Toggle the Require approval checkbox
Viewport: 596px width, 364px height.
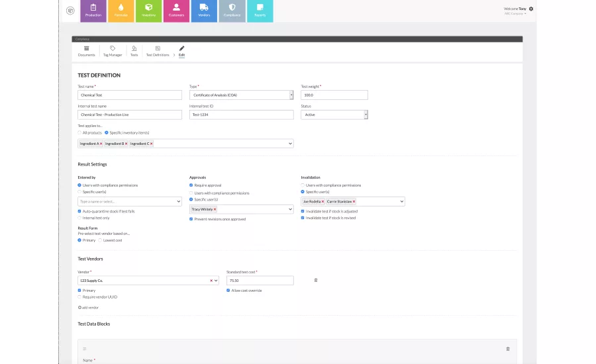click(x=191, y=185)
